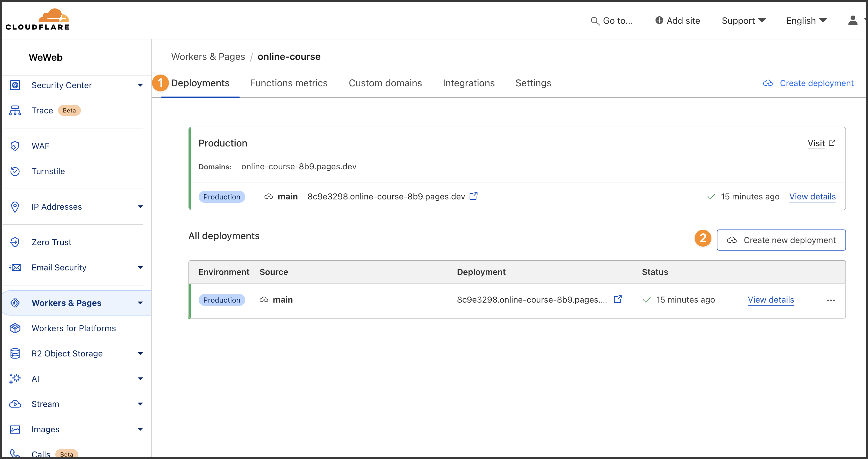Select WAF in the sidebar
This screenshot has height=459, width=868.
(40, 146)
